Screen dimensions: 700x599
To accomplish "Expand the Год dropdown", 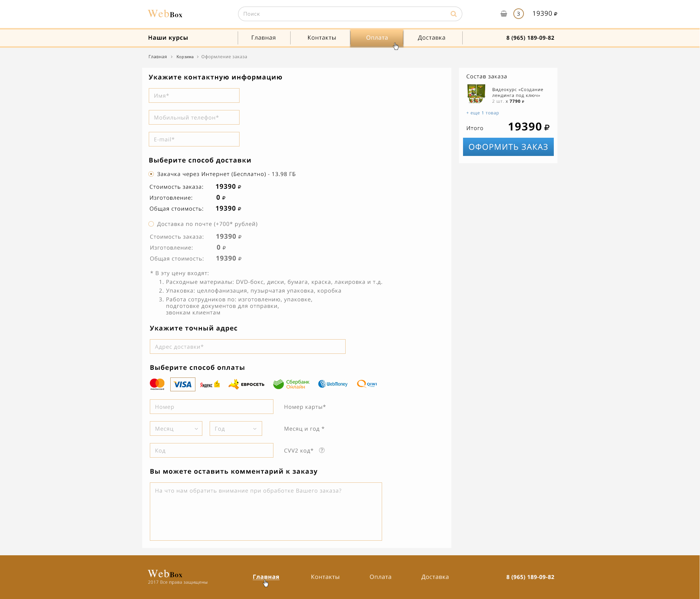I will [x=236, y=428].
